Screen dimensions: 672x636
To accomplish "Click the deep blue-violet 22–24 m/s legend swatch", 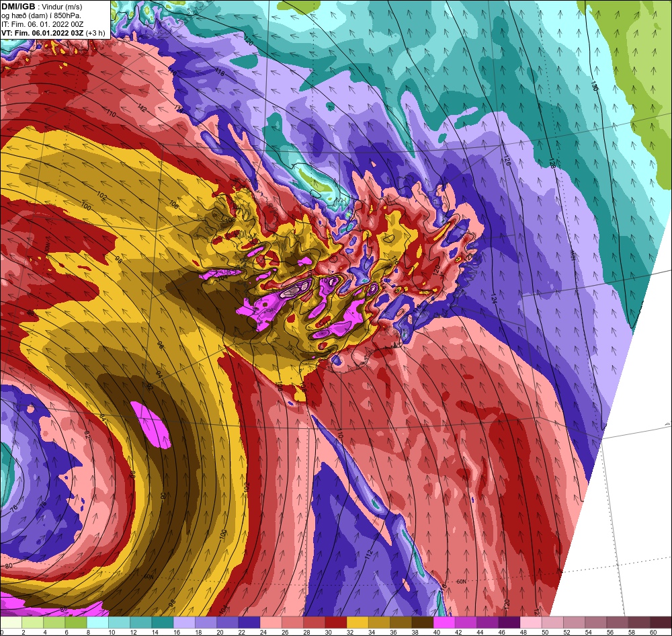I will click(x=249, y=623).
